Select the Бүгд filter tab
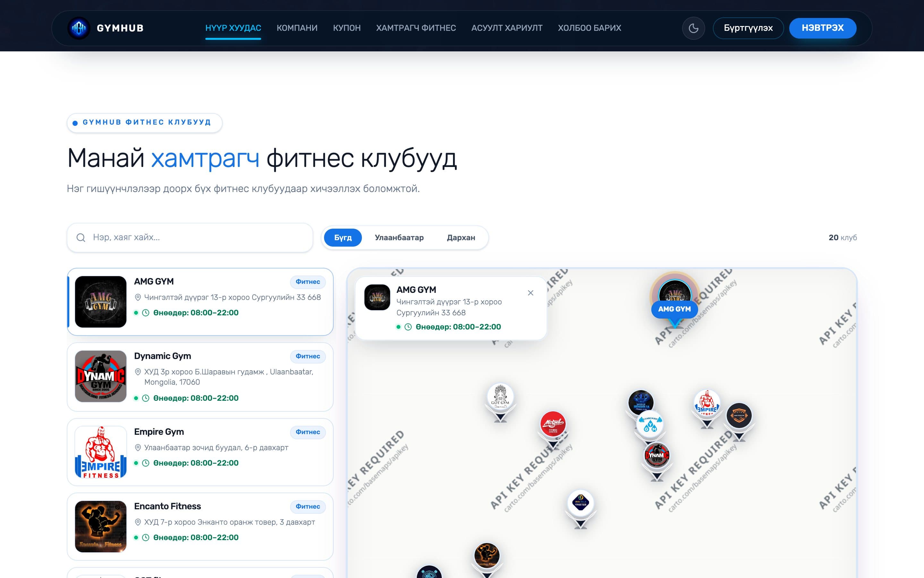 pos(343,237)
